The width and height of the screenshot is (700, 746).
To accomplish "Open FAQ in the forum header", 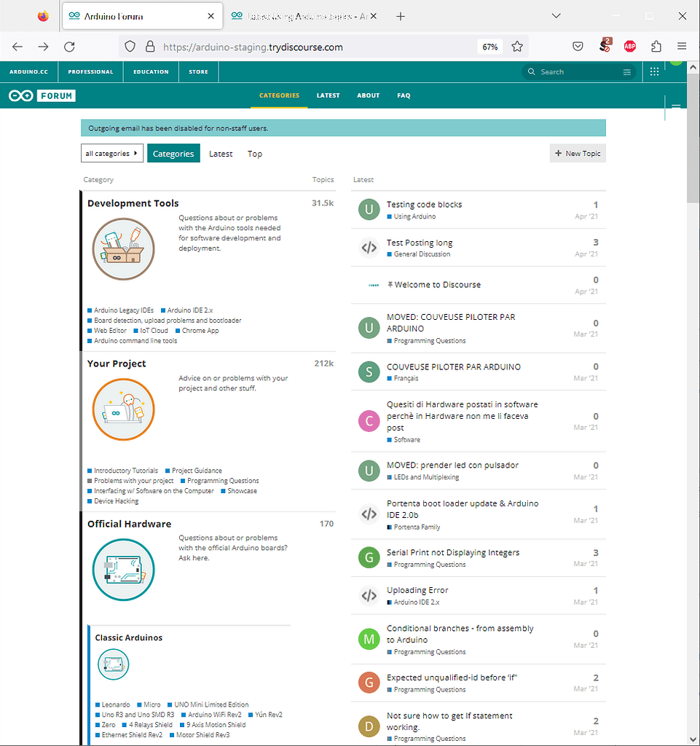I will click(x=404, y=95).
